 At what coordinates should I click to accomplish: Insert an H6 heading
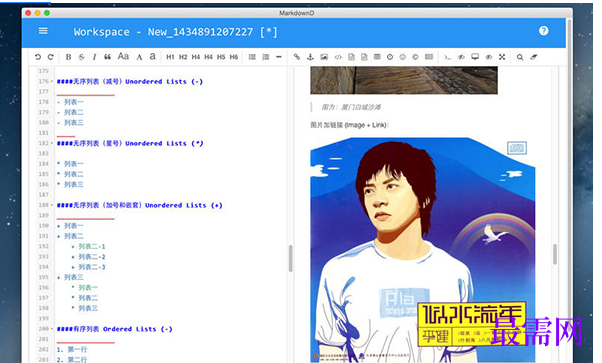[x=234, y=57]
